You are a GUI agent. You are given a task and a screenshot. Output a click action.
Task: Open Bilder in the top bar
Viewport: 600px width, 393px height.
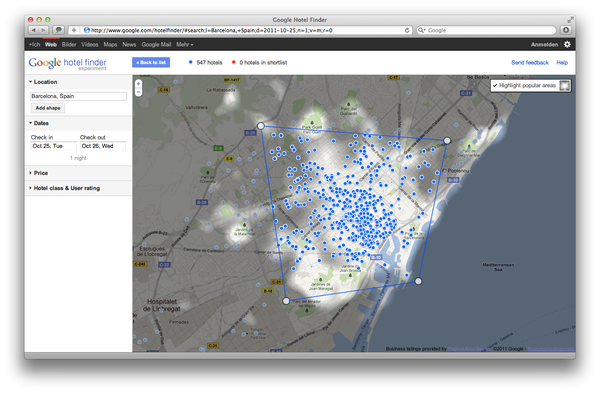(69, 45)
